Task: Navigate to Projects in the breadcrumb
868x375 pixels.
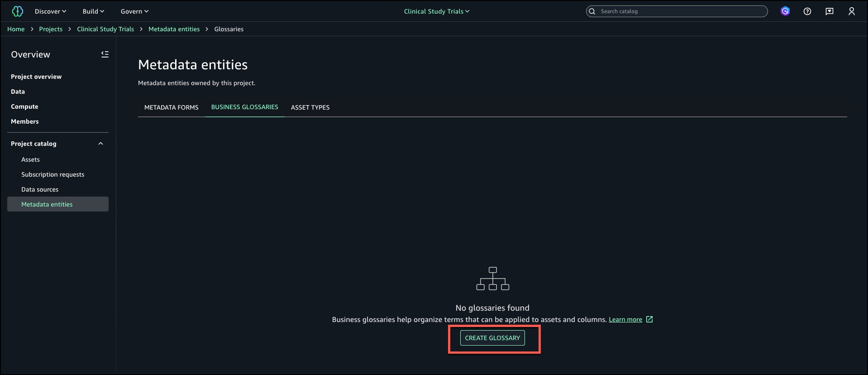Action: [51, 29]
